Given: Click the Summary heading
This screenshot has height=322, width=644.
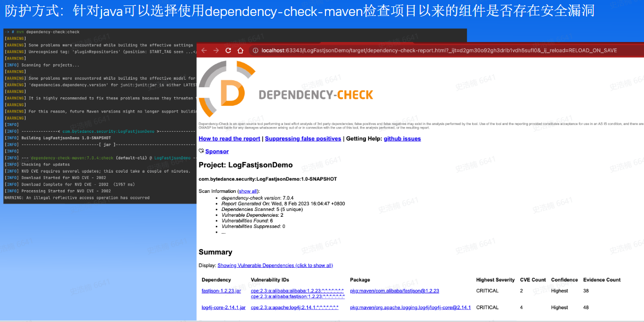Looking at the screenshot, I should (215, 252).
